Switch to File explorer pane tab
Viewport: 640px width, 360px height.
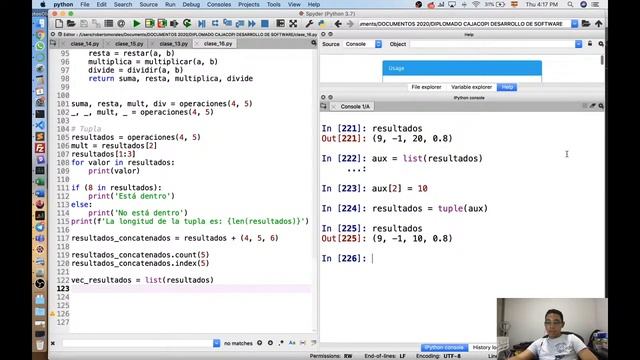click(426, 87)
